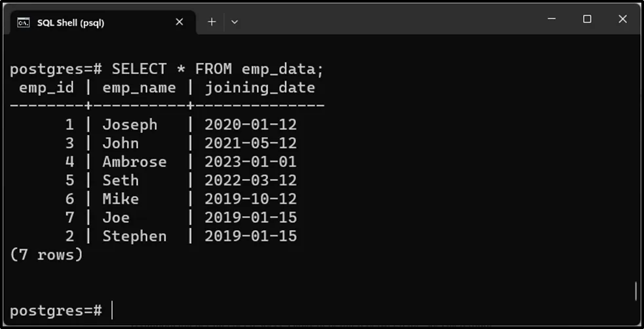Click the name Ambrose in results
This screenshot has height=329, width=644.
coord(134,161)
